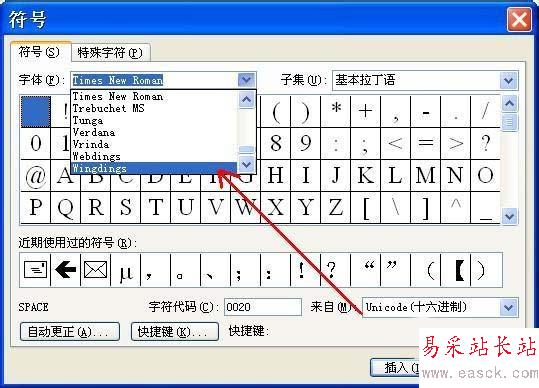The width and height of the screenshot is (539, 388).
Task: Select the envelope note symbol in recent symbols
Action: coord(35,270)
